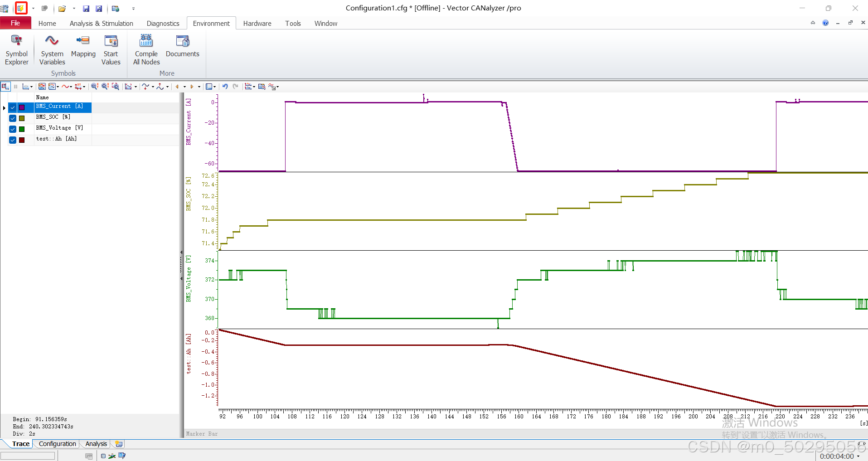Viewport: 868px width, 461px height.
Task: Uncheck the BMS_Current signal checkbox
Action: [13, 107]
